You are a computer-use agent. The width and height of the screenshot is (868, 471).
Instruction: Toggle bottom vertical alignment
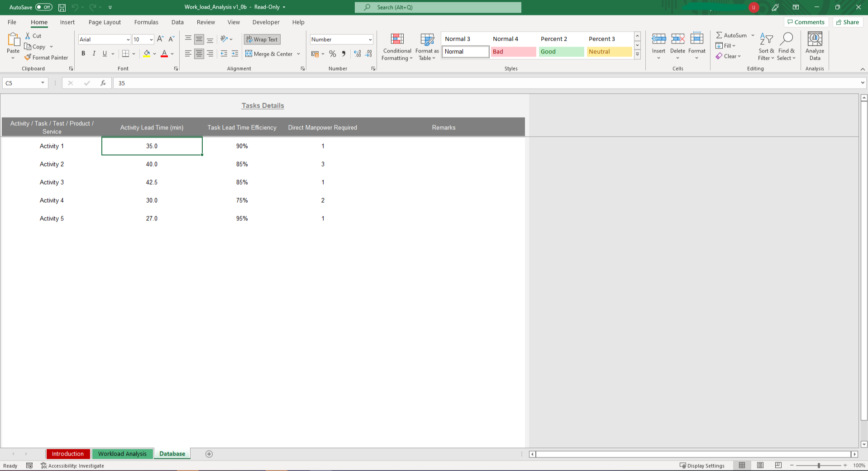[x=210, y=39]
